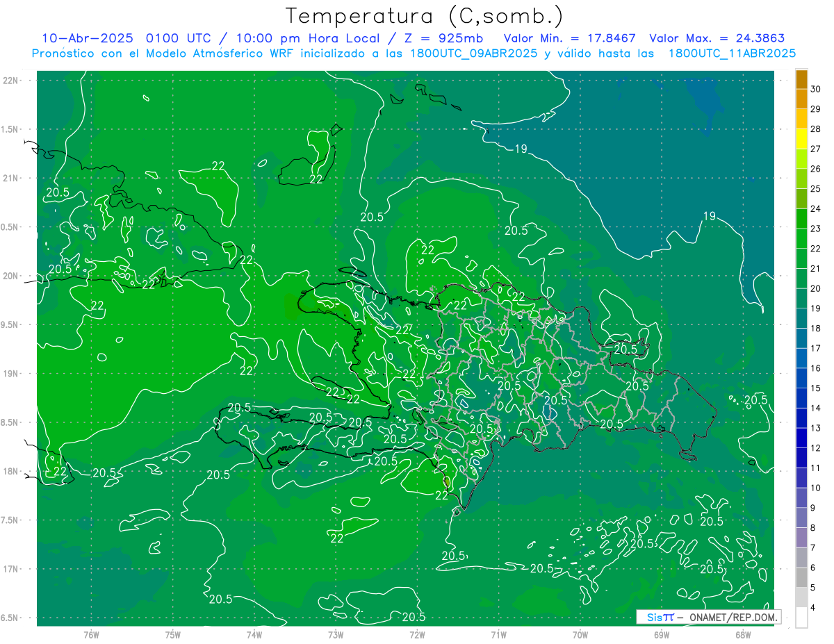Click the '19N' latitude axis label
Viewport: 834px width, 644px height.
pos(10,374)
